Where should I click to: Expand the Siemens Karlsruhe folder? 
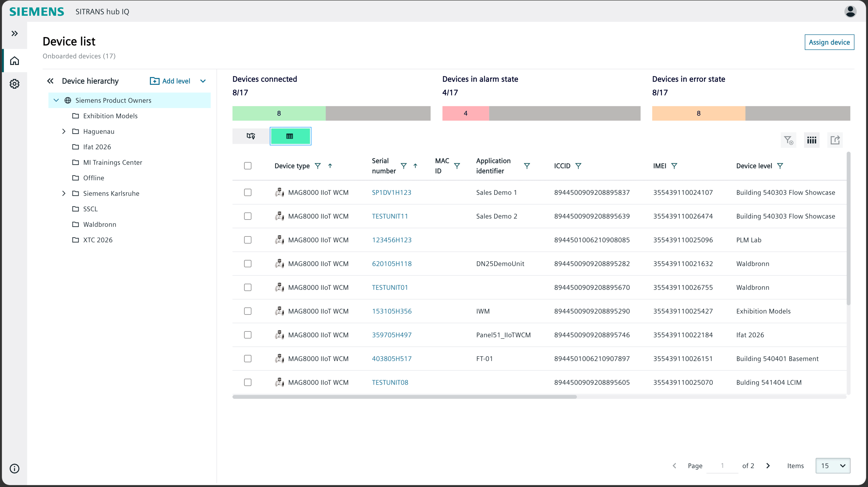[x=64, y=193]
